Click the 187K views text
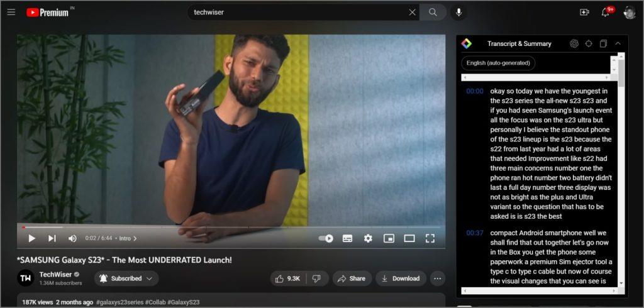The image size is (644, 308). [37, 302]
